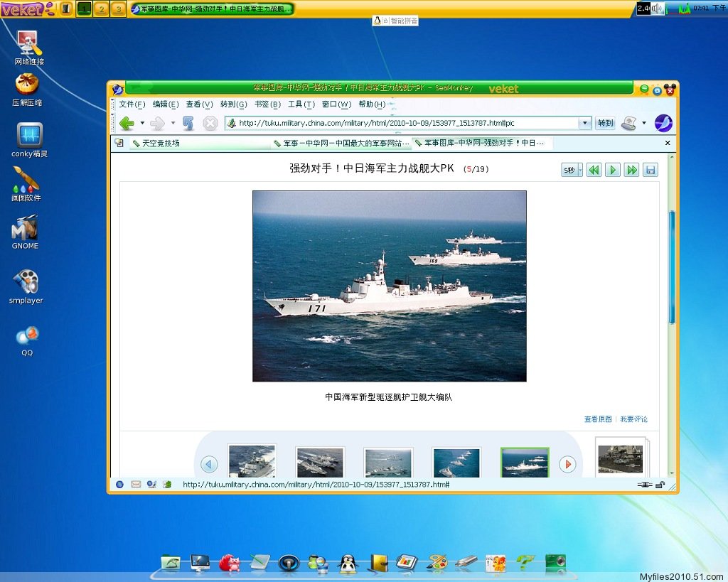Expand the Back button history dropdown arrow

click(x=142, y=124)
